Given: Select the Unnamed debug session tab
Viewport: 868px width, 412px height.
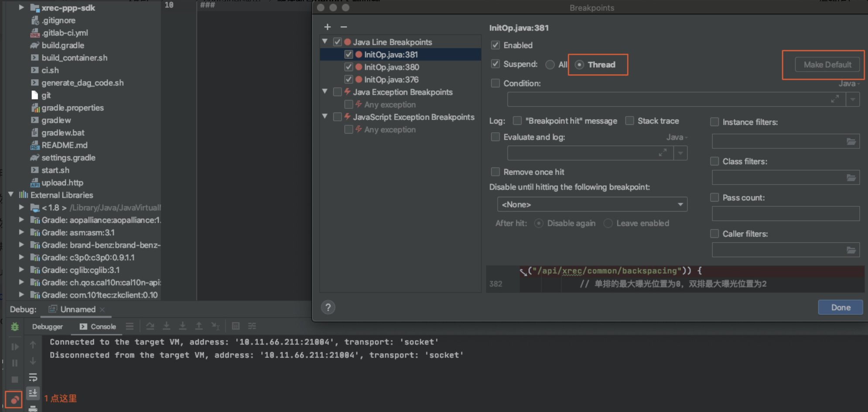Looking at the screenshot, I should pos(78,309).
